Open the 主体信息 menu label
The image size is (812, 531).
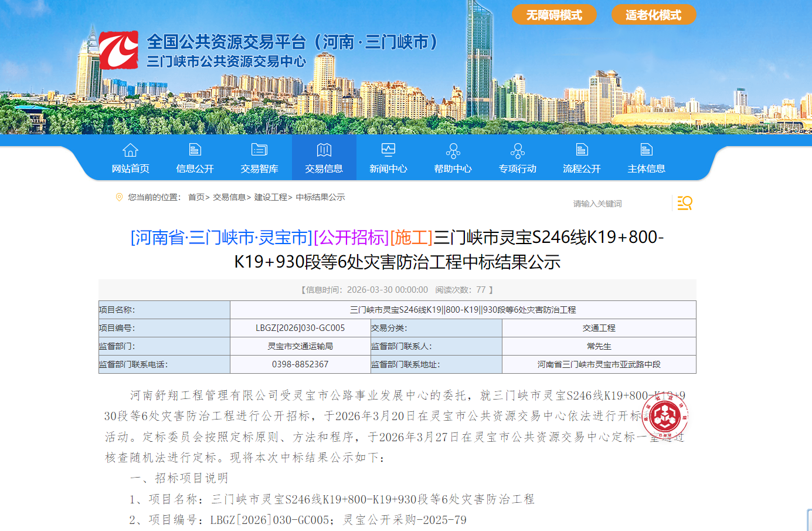coord(646,169)
